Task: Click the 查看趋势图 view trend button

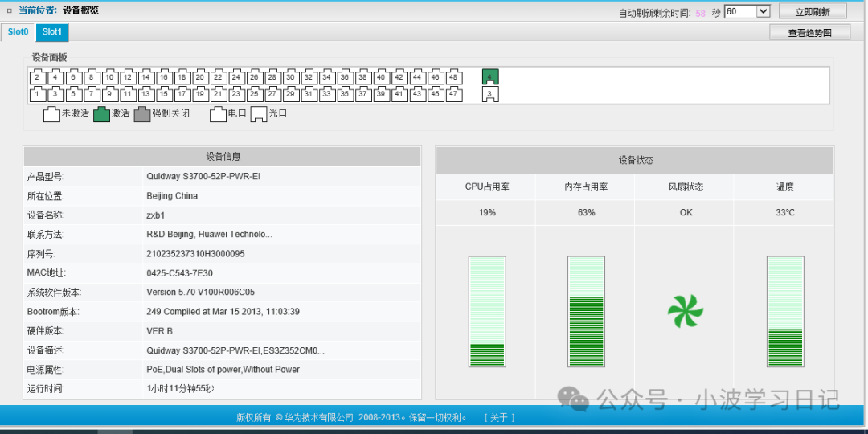Action: [809, 33]
